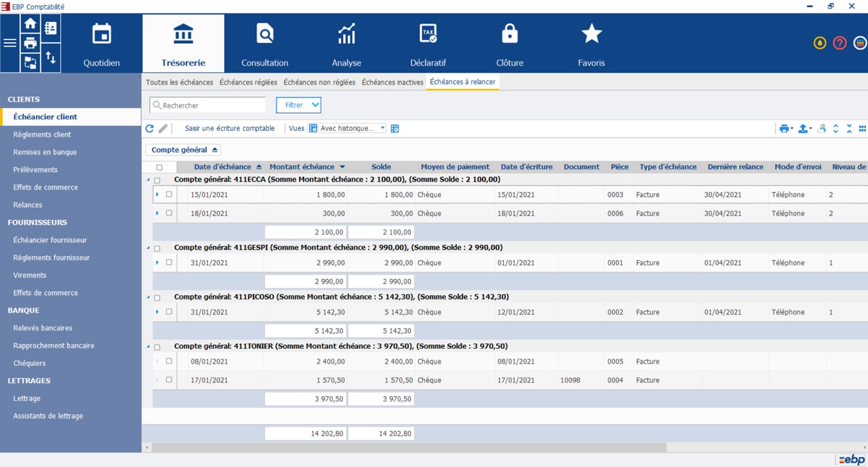Screen dimensions: 868x467
Task: Tick the checkbox for the 1 800,00 row
Action: tap(169, 195)
